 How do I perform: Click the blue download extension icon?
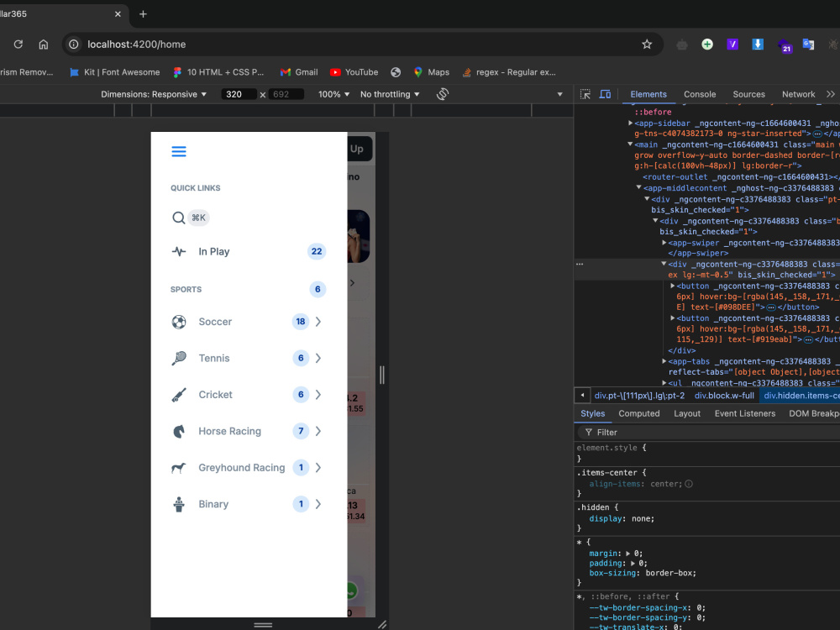point(758,45)
